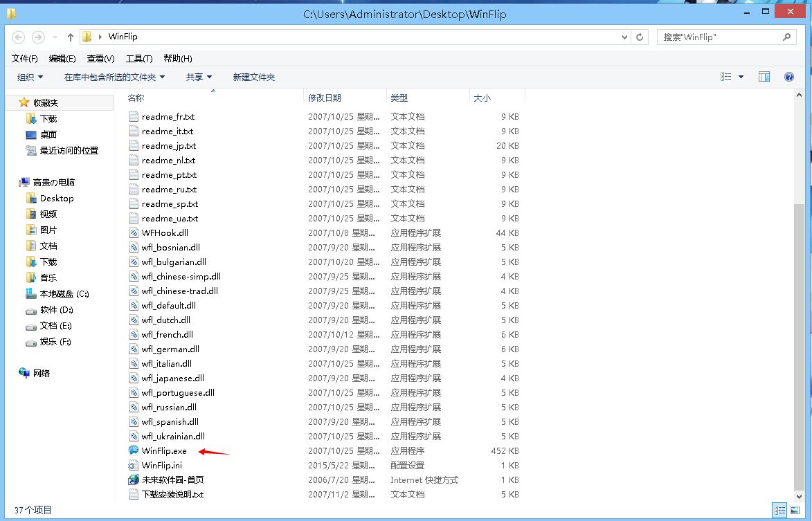The width and height of the screenshot is (812, 521).
Task: Sort by 名称 column header
Action: [214, 98]
